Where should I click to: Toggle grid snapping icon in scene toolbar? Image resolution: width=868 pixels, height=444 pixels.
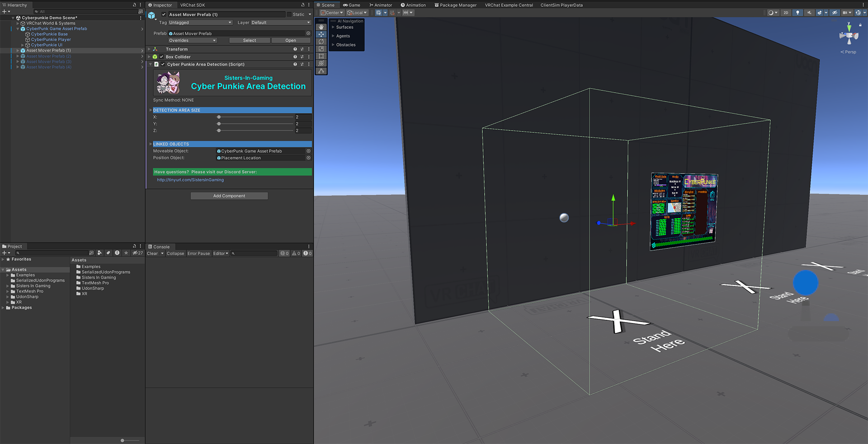pos(378,13)
